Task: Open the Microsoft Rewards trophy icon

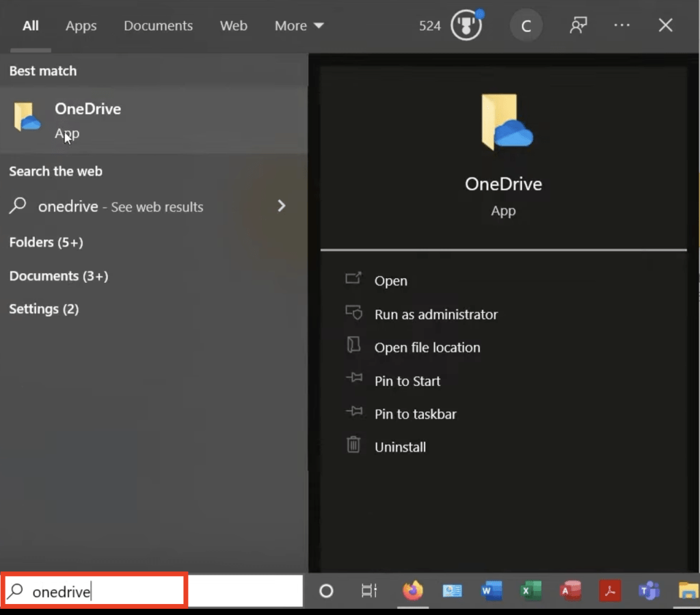Action: (x=466, y=25)
